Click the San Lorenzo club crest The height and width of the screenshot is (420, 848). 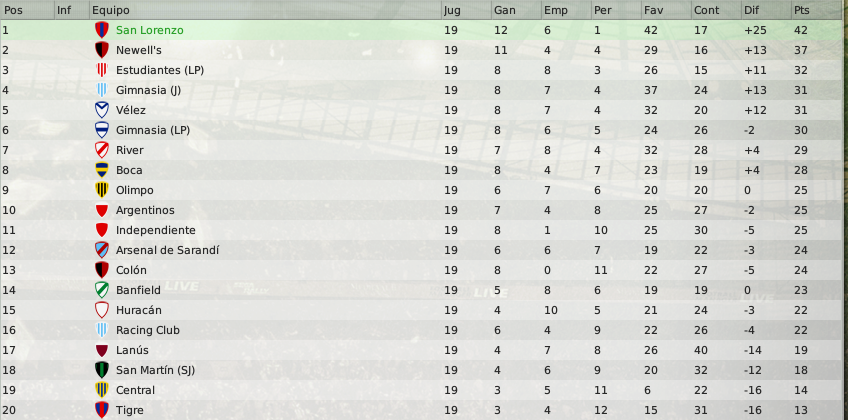101,30
